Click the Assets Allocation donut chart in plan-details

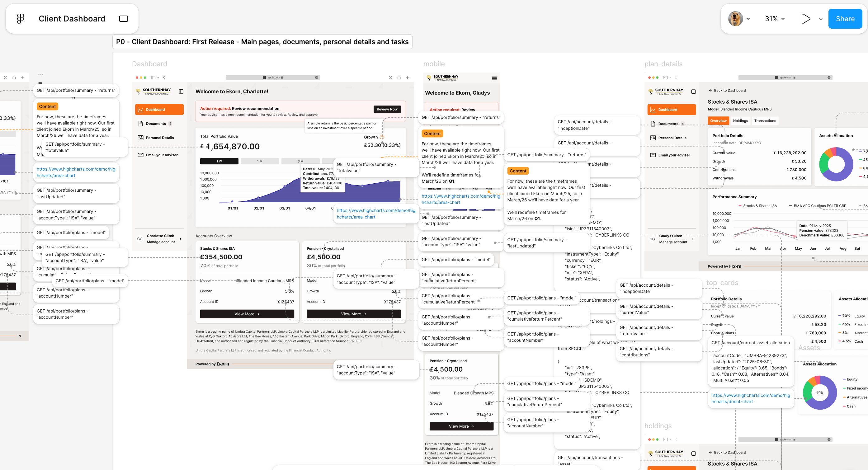pyautogui.click(x=836, y=164)
